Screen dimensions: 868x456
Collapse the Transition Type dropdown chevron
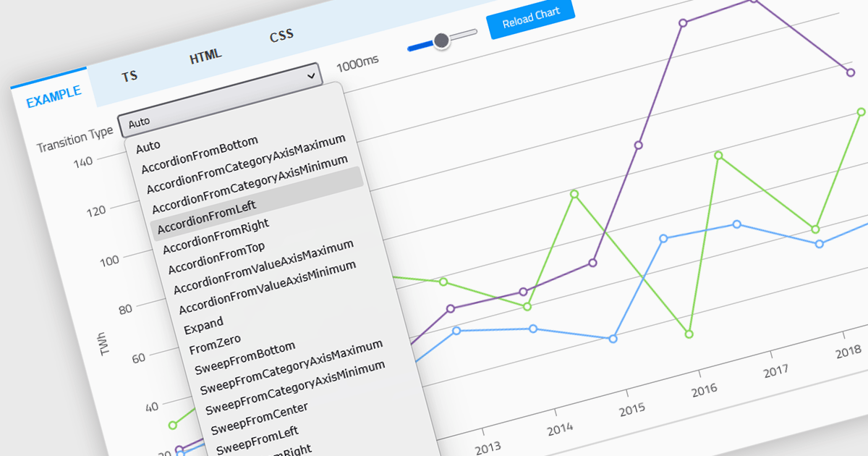[x=311, y=75]
